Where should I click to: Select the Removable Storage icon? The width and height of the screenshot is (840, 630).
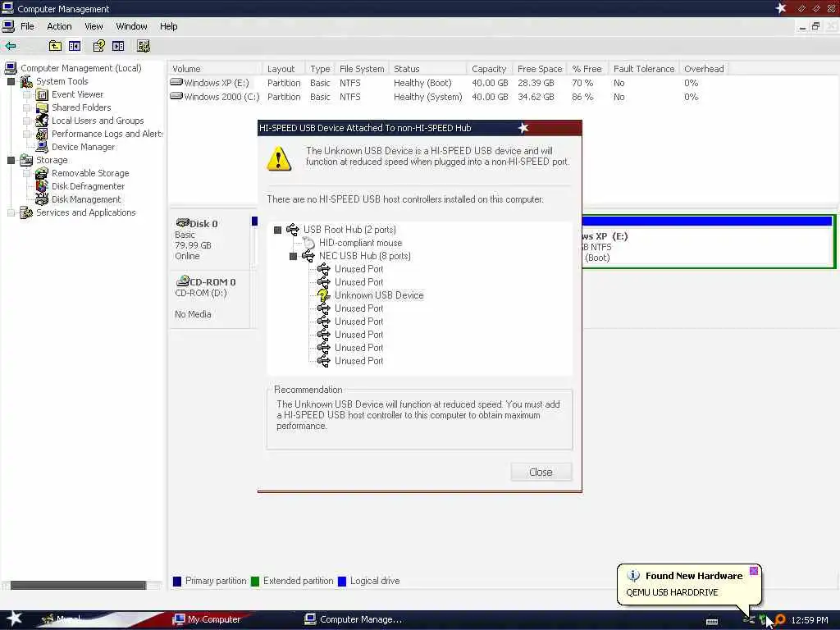(42, 173)
